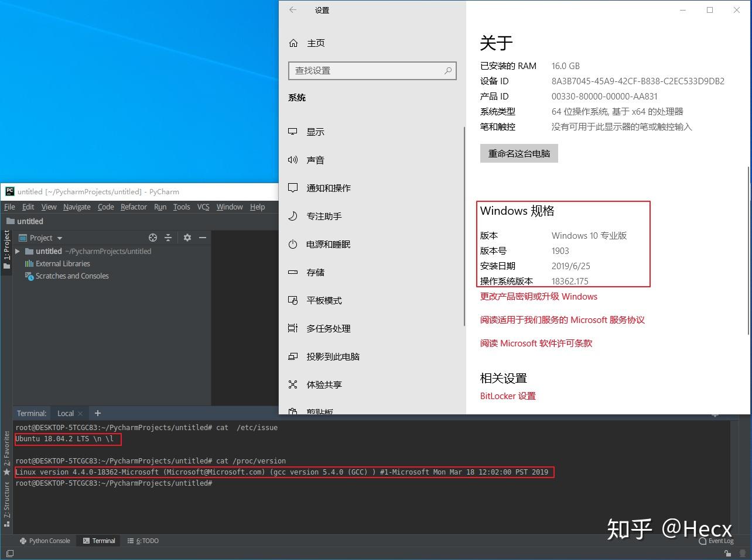Open the Structure tool window on the left edge

point(6,500)
